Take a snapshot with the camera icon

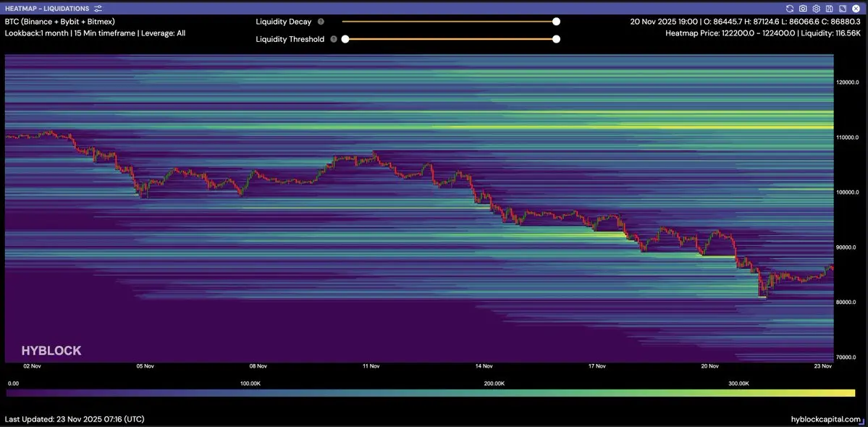(803, 9)
